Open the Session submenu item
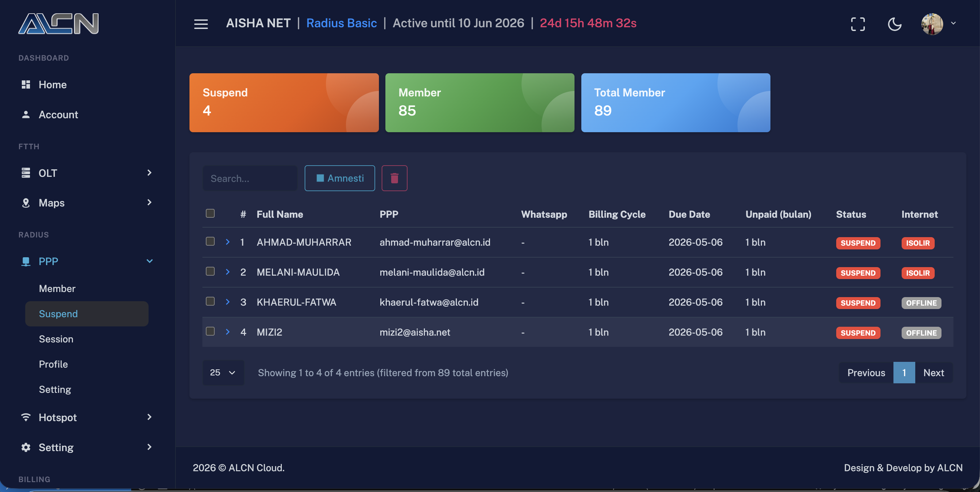Image resolution: width=980 pixels, height=492 pixels. 56,339
